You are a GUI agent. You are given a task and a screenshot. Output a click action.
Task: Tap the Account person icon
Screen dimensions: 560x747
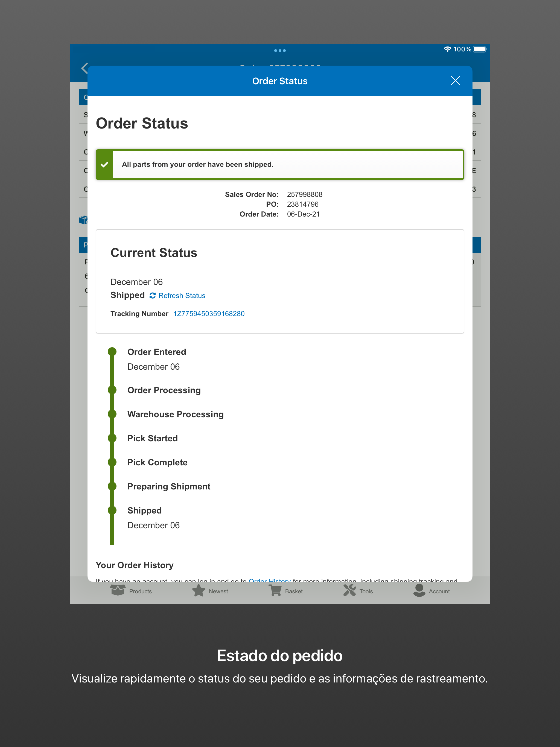click(419, 590)
